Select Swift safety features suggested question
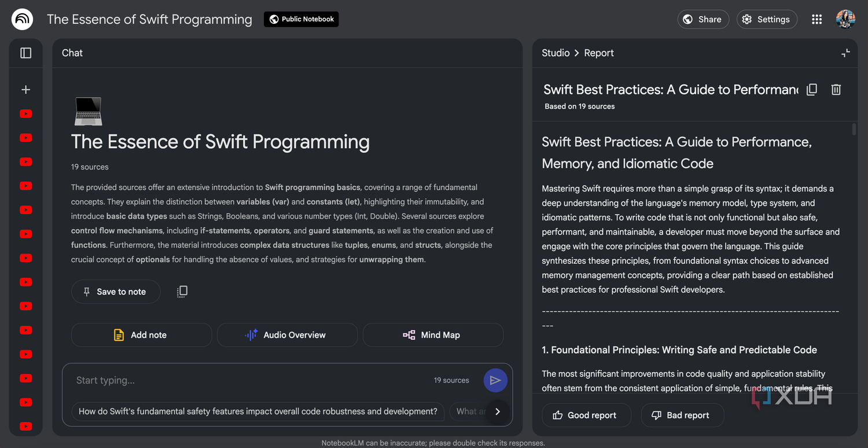Image resolution: width=868 pixels, height=448 pixels. click(x=258, y=412)
